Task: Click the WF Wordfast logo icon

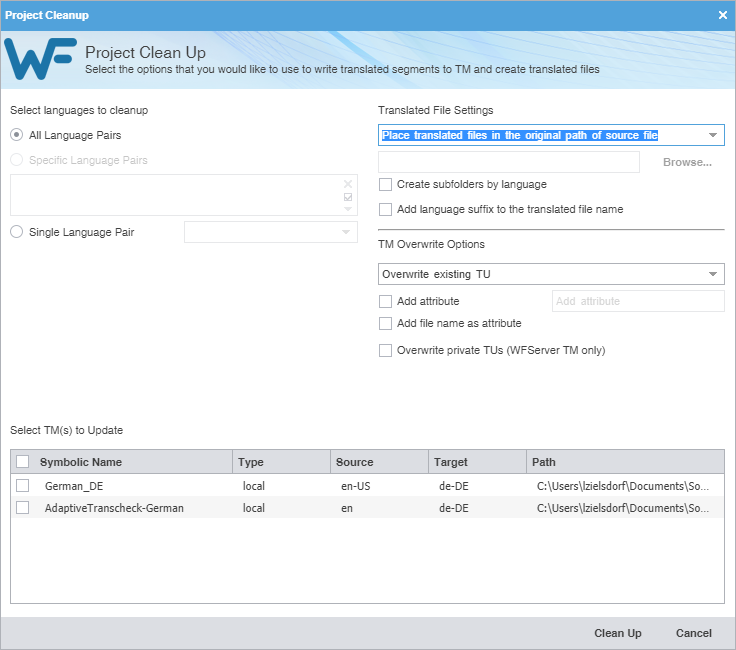Action: coord(41,59)
